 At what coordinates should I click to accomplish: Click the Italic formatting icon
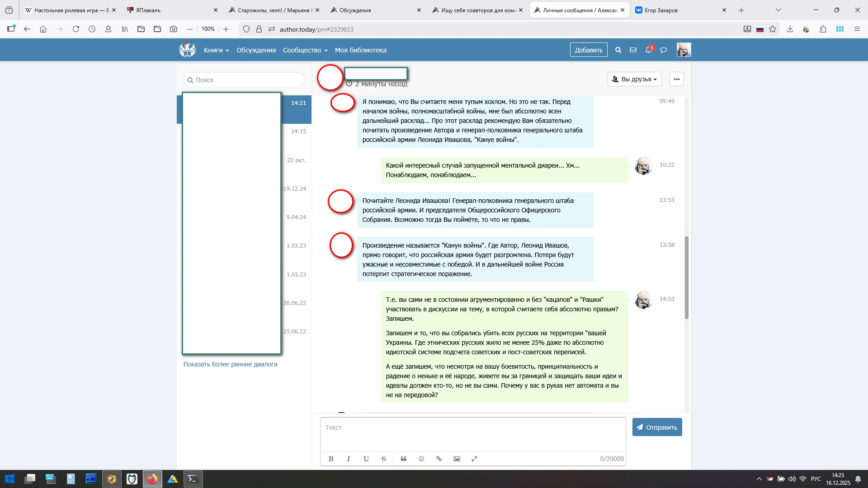tap(348, 459)
